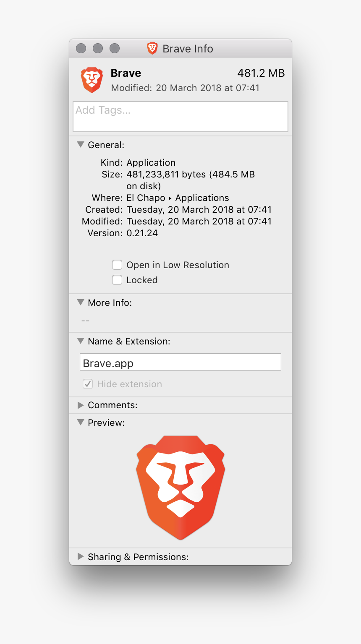The image size is (361, 644).
Task: Expand the Sharing & Permissions section
Action: click(81, 557)
